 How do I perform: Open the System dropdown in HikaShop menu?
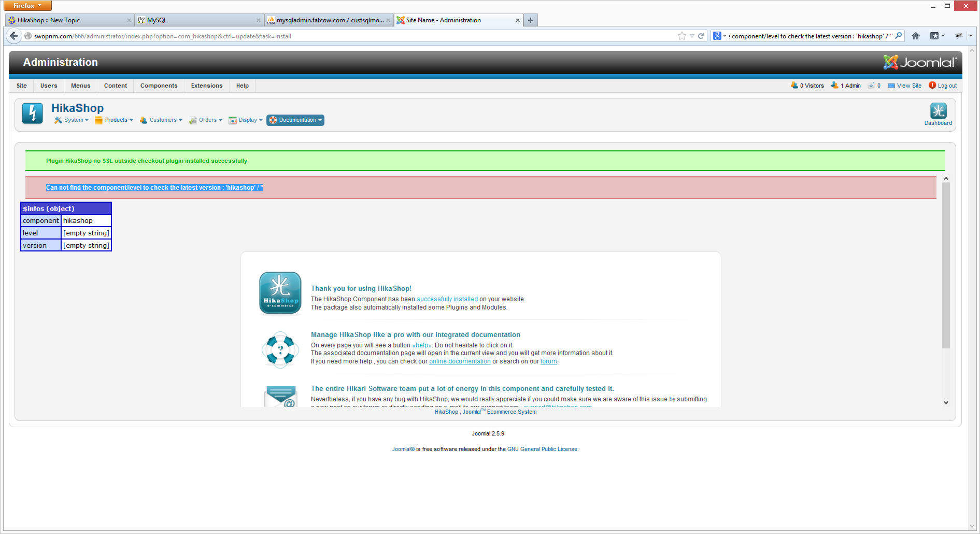tap(72, 120)
